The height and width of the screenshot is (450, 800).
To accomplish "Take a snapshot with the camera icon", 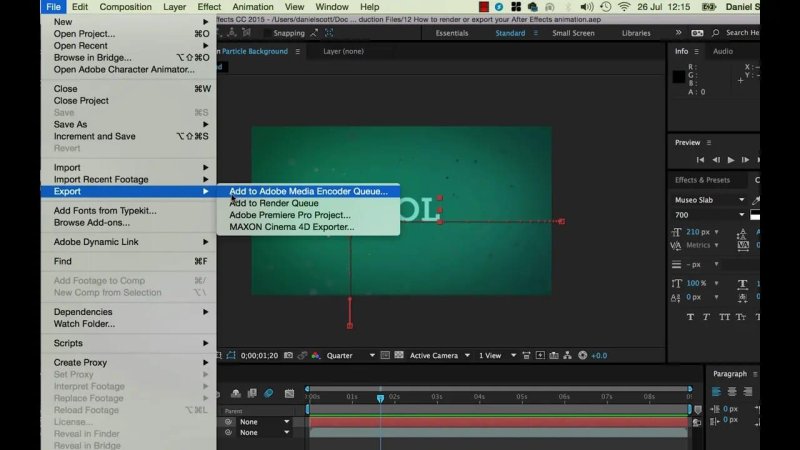I will point(288,356).
